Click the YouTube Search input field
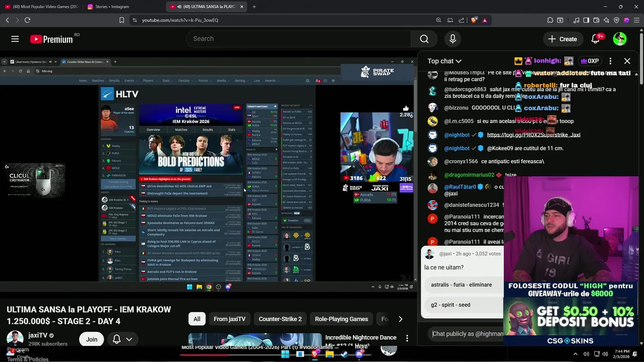This screenshot has height=362, width=644. (x=299, y=39)
